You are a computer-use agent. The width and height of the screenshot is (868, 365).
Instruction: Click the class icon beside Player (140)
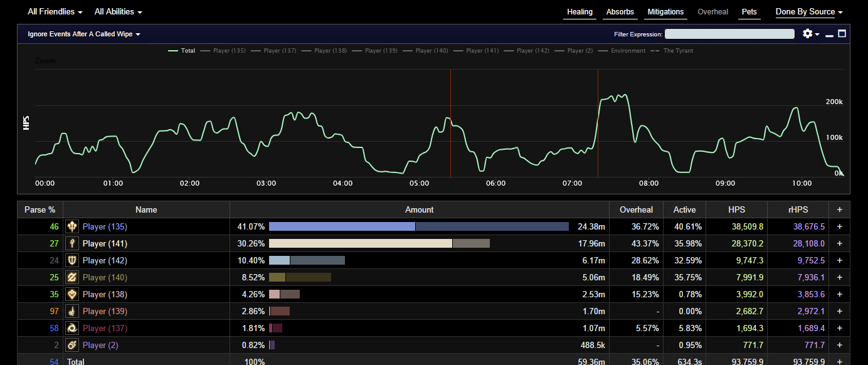pyautogui.click(x=72, y=277)
